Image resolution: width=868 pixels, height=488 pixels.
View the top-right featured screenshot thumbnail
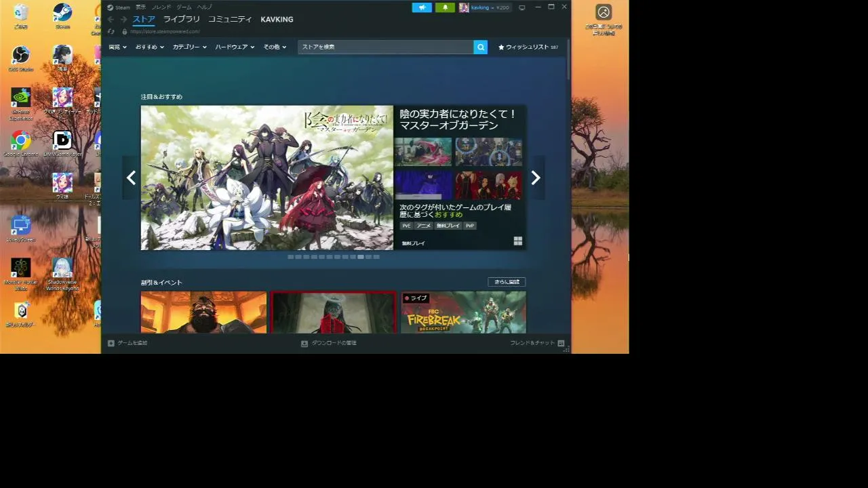[488, 152]
